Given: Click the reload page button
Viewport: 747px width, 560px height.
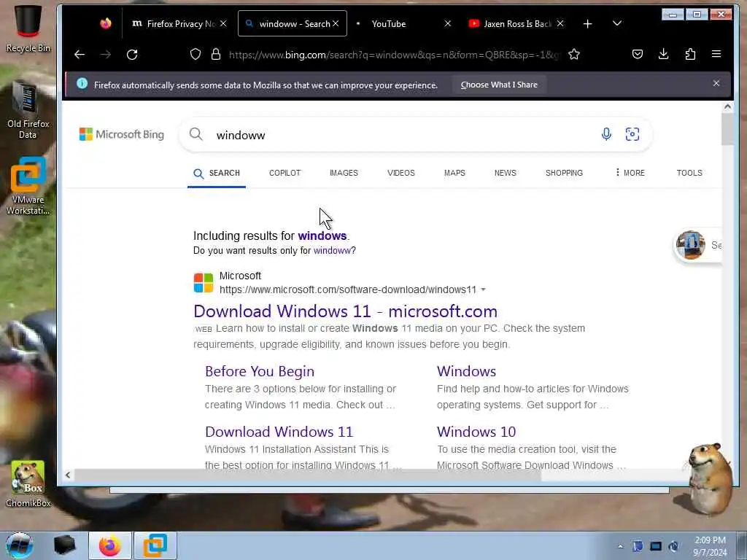Looking at the screenshot, I should pyautogui.click(x=133, y=54).
